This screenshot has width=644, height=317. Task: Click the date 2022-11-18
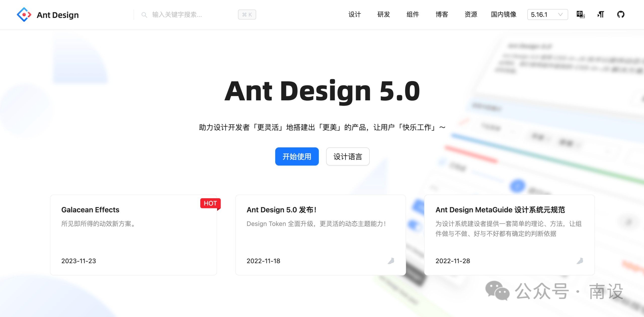[x=263, y=261]
